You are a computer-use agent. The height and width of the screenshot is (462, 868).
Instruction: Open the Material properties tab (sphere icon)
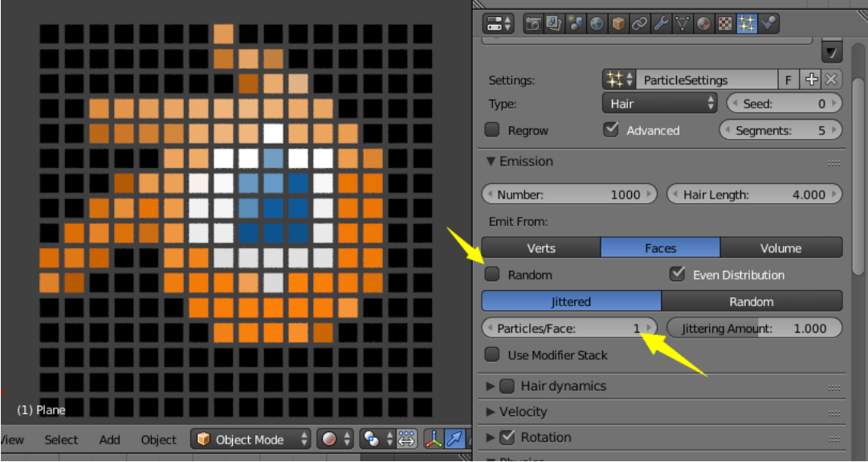703,23
